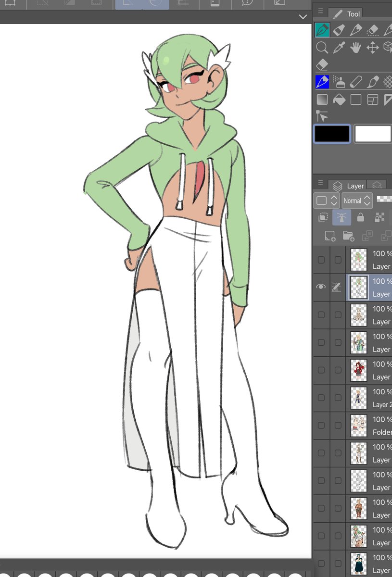The height and width of the screenshot is (577, 392).
Task: Create a new layer folder
Action: (348, 236)
